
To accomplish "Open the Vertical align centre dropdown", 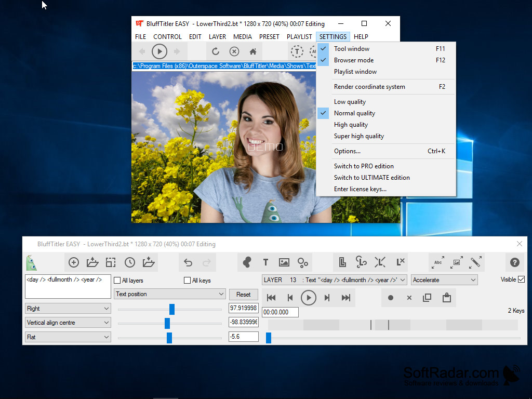I will pyautogui.click(x=68, y=323).
